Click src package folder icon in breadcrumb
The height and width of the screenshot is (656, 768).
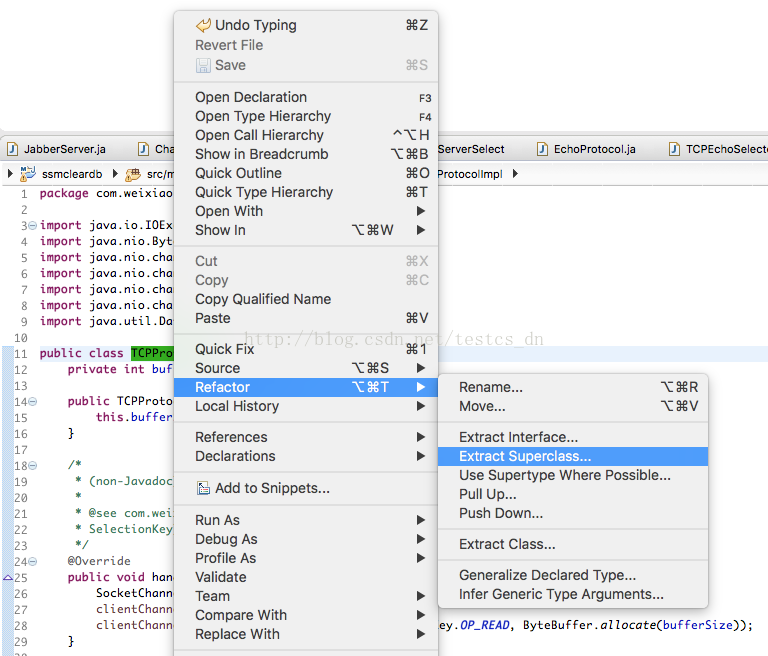point(133,174)
